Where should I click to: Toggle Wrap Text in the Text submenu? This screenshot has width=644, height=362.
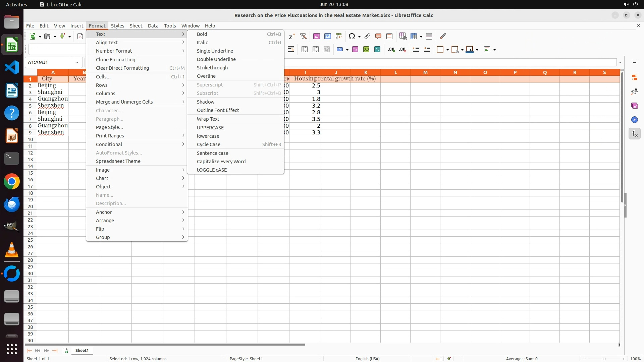coord(208,119)
